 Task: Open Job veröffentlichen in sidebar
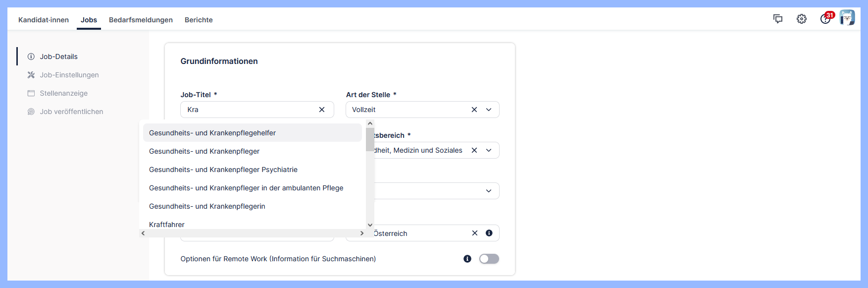pyautogui.click(x=71, y=112)
